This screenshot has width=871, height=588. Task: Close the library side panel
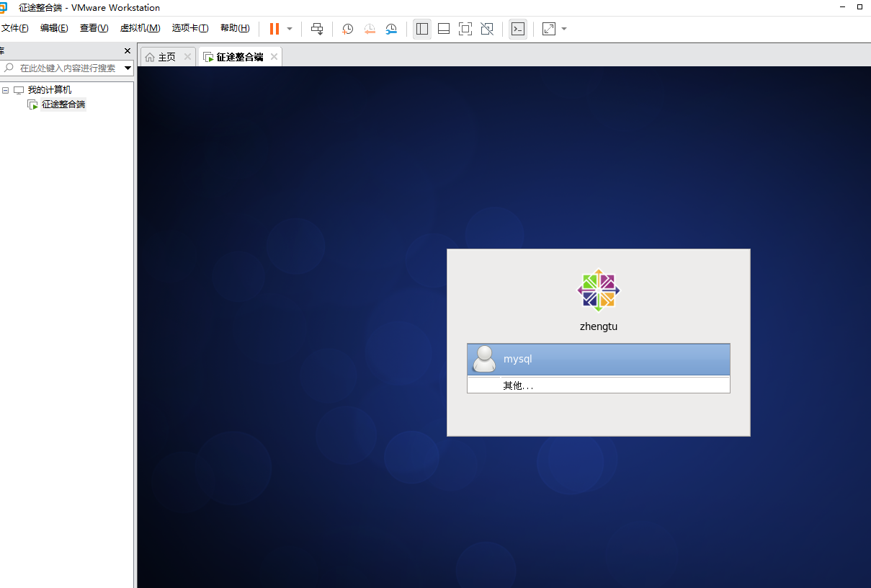(x=128, y=51)
